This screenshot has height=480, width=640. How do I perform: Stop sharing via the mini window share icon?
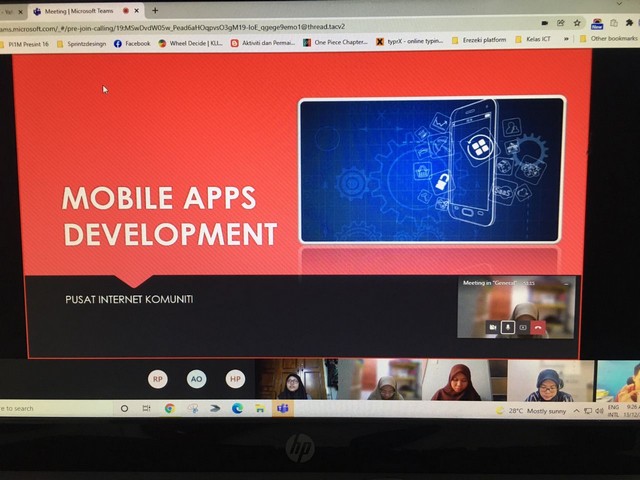522,327
